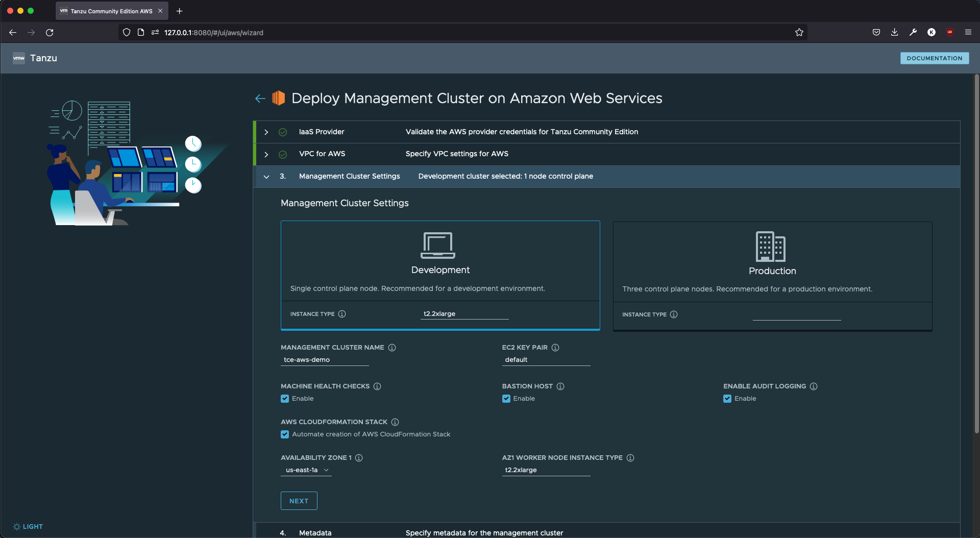Uncheck Automate creation of AWS CloudFormation Stack
980x538 pixels.
(285, 434)
